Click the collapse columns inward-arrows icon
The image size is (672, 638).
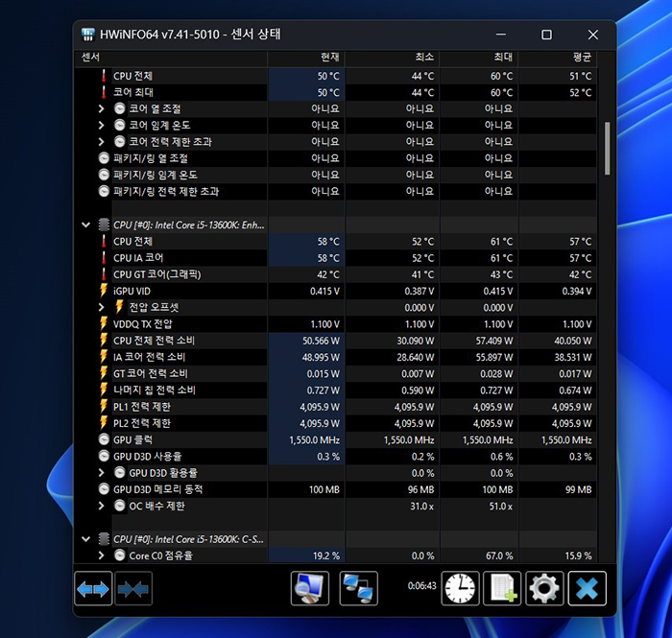(133, 588)
